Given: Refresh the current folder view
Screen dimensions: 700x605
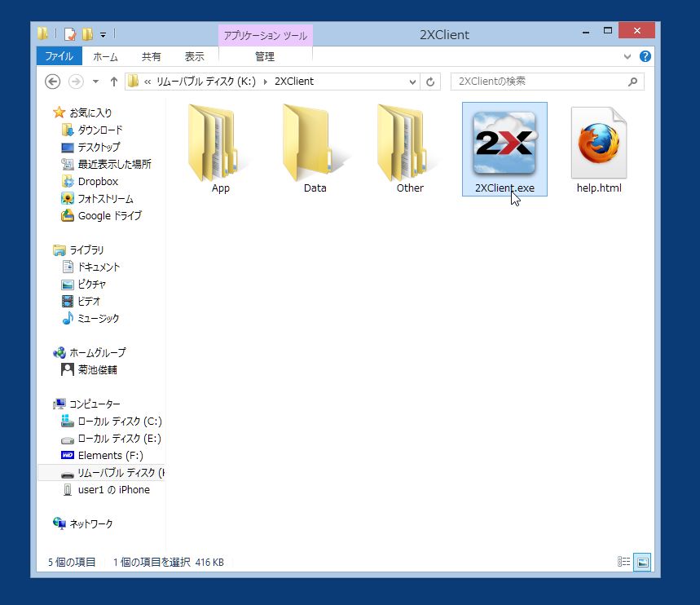Looking at the screenshot, I should point(430,82).
